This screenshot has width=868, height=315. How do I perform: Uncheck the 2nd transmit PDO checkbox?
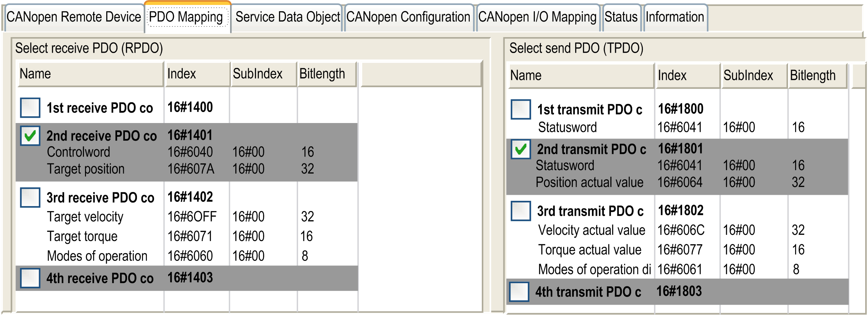click(x=521, y=149)
